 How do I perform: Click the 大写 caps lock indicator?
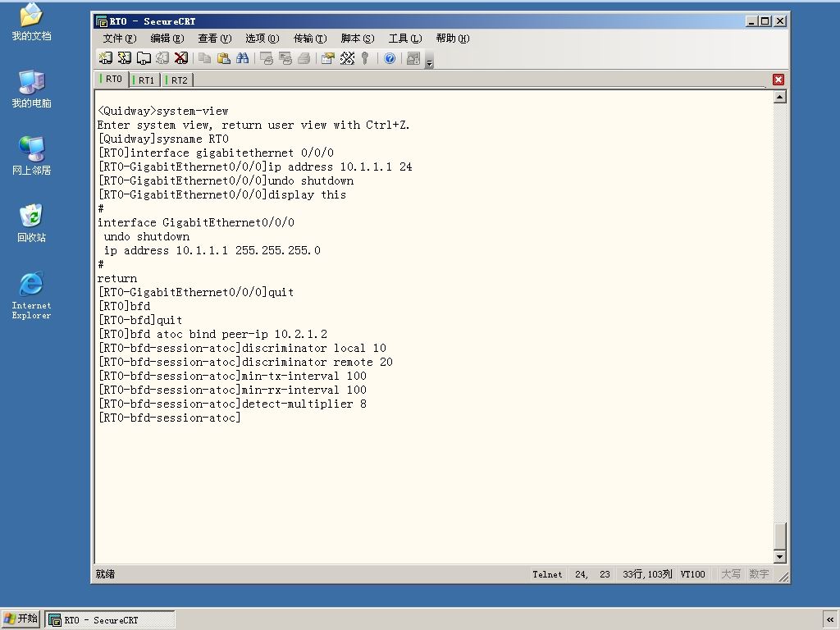click(x=731, y=574)
